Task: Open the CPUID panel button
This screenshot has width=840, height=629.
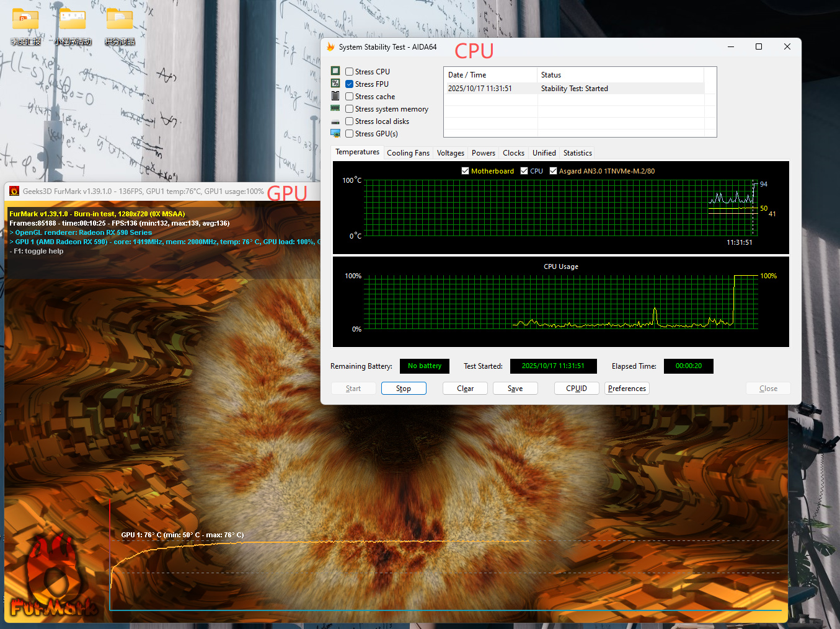Action: pyautogui.click(x=577, y=389)
